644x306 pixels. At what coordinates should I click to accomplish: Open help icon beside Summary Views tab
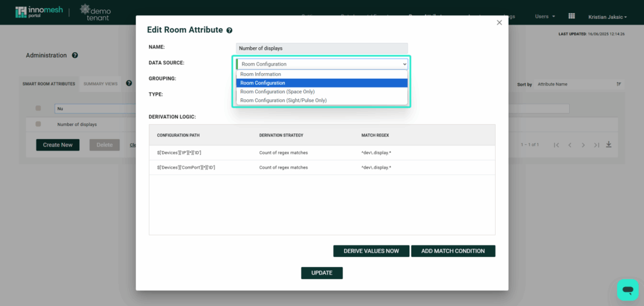point(129,83)
